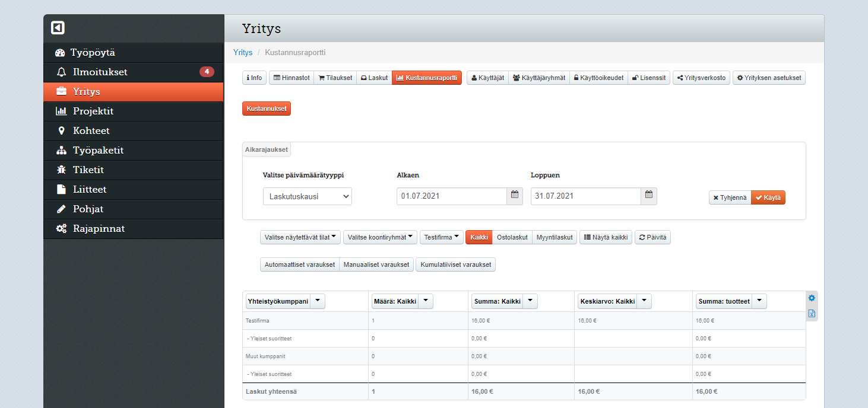Image resolution: width=868 pixels, height=408 pixels.
Task: Toggle Automaattiset varaukset
Action: [x=300, y=264]
